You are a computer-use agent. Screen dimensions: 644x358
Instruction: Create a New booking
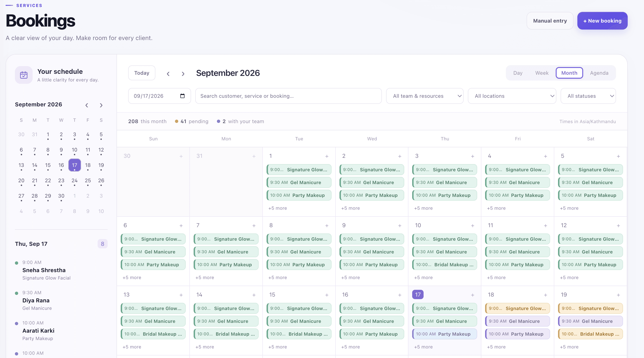602,21
